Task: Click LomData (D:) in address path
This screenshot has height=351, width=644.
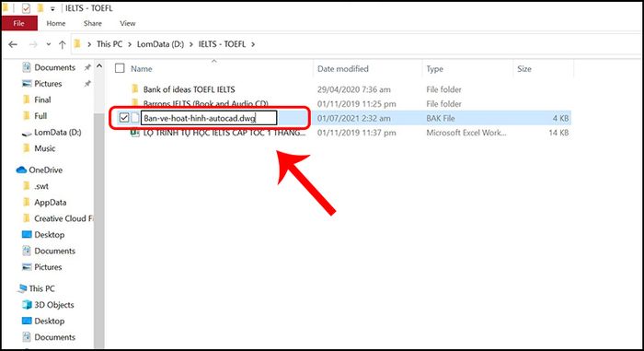Action: [161, 44]
